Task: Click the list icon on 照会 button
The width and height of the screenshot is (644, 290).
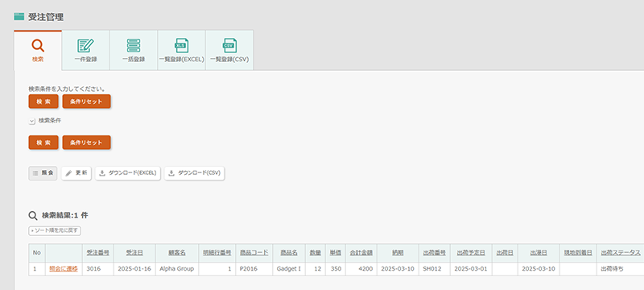Action: [35, 173]
